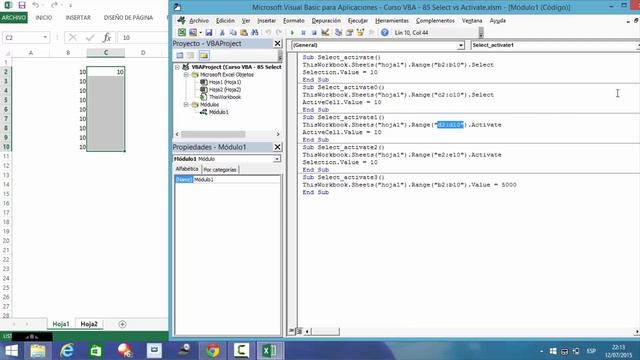Open the Ventana menu
Screen dimensions: 640x360
[x=472, y=20]
